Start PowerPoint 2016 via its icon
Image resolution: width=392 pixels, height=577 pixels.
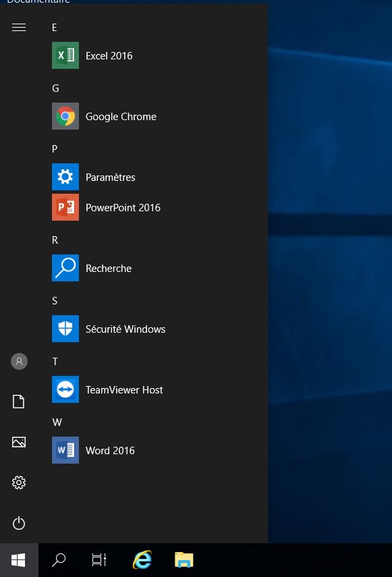coord(65,207)
